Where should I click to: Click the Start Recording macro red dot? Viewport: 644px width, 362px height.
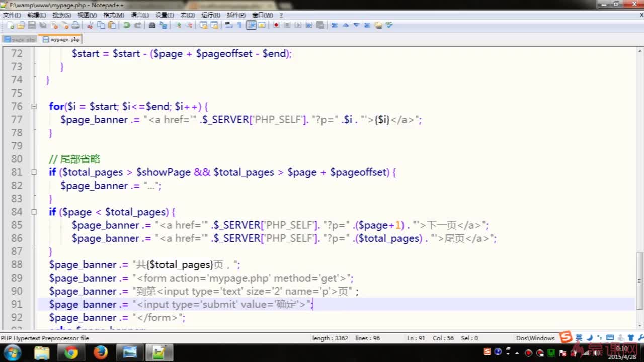pos(277,25)
